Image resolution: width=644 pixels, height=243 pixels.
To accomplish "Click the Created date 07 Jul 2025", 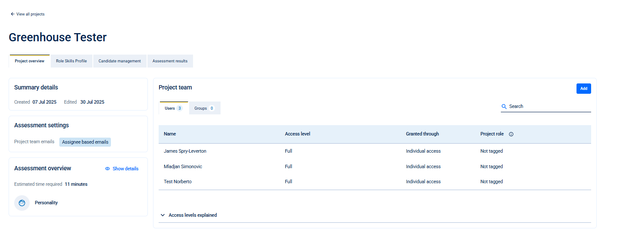I will click(x=44, y=102).
